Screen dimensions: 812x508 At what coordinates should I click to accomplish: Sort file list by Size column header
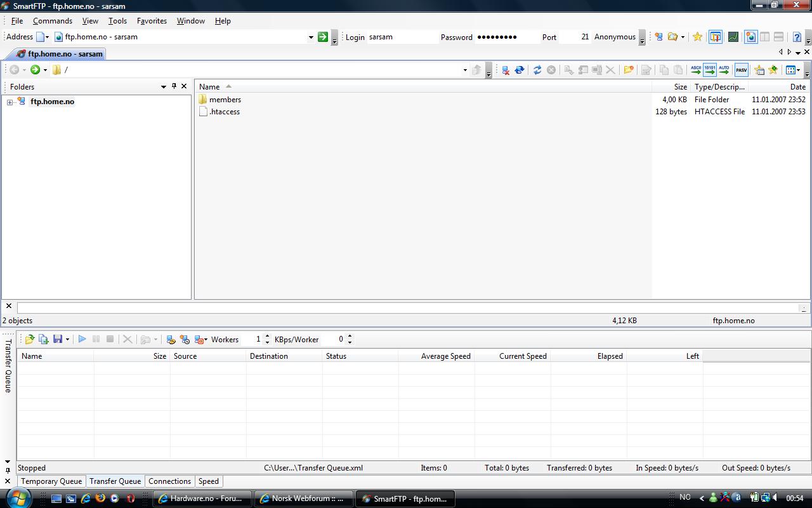coord(672,87)
